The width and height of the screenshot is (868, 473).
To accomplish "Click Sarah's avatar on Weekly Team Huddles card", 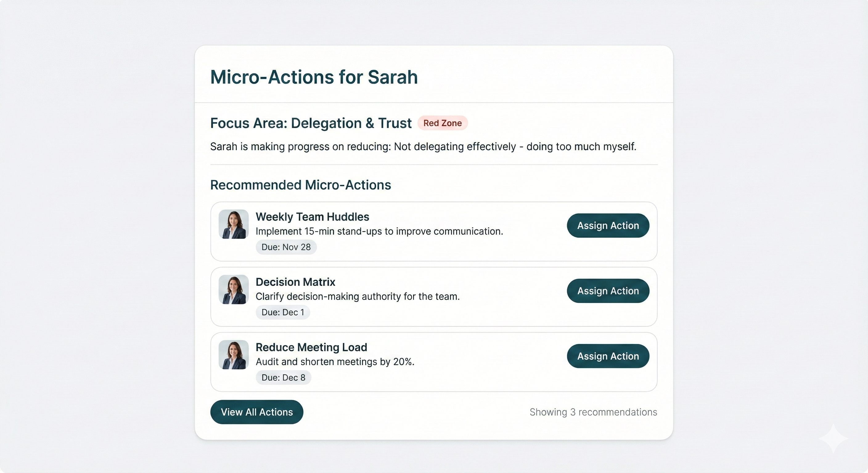I will point(234,224).
